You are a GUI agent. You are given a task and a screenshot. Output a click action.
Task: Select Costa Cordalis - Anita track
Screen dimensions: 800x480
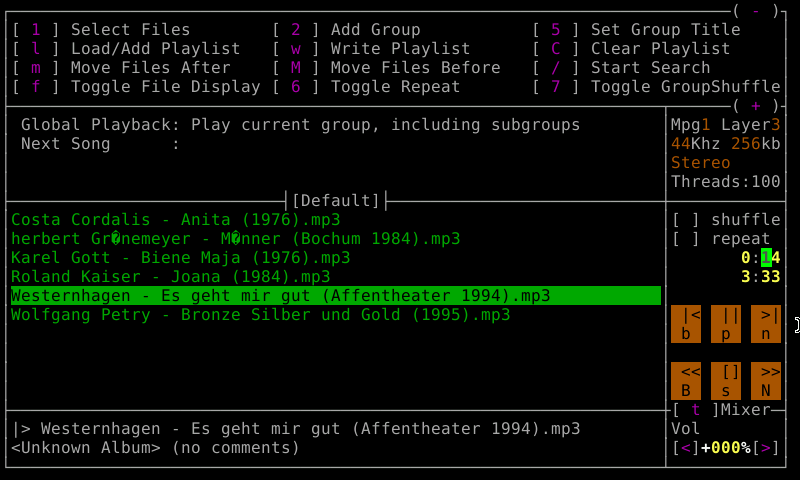176,220
